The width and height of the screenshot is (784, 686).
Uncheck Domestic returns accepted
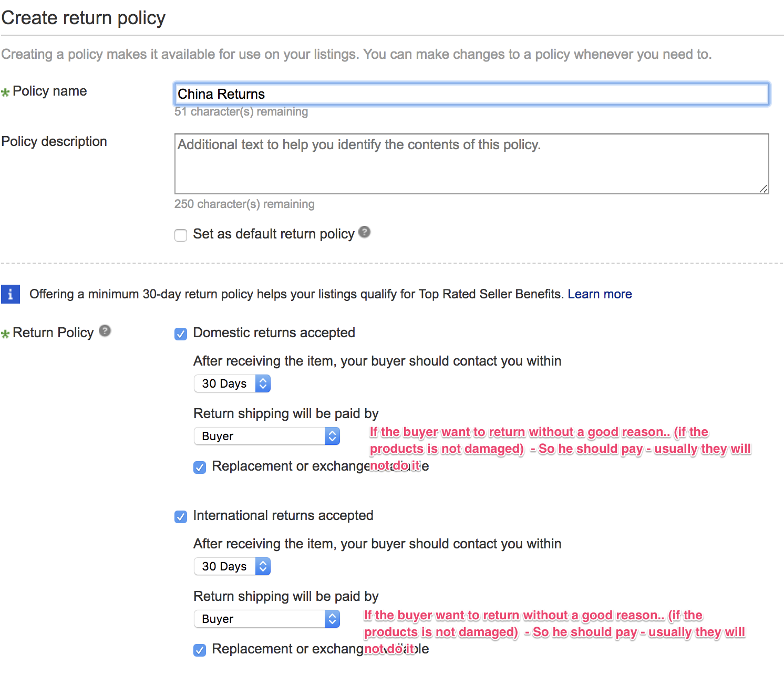181,334
